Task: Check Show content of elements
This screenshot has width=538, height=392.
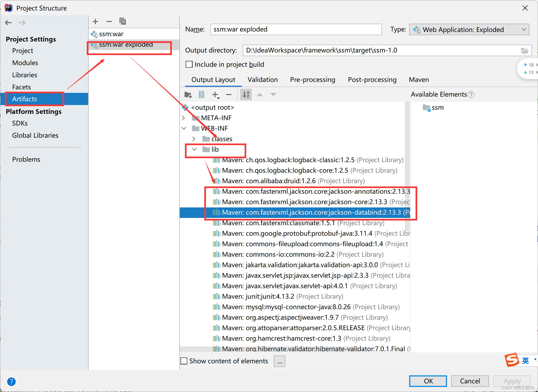Action: point(184,361)
